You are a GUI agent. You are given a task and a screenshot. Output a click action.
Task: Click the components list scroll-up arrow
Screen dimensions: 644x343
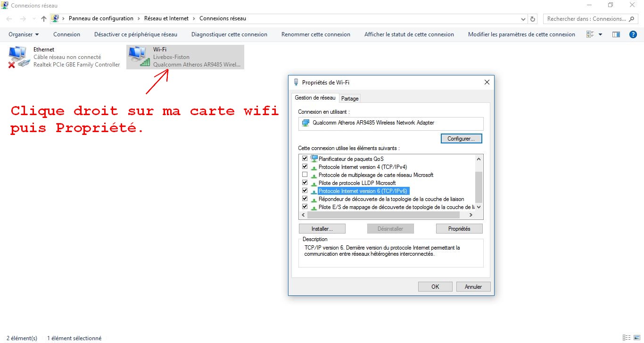click(479, 159)
